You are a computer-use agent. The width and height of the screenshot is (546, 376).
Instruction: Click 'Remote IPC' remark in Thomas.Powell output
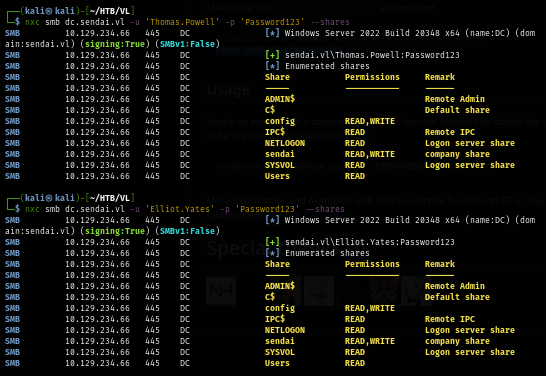point(450,132)
